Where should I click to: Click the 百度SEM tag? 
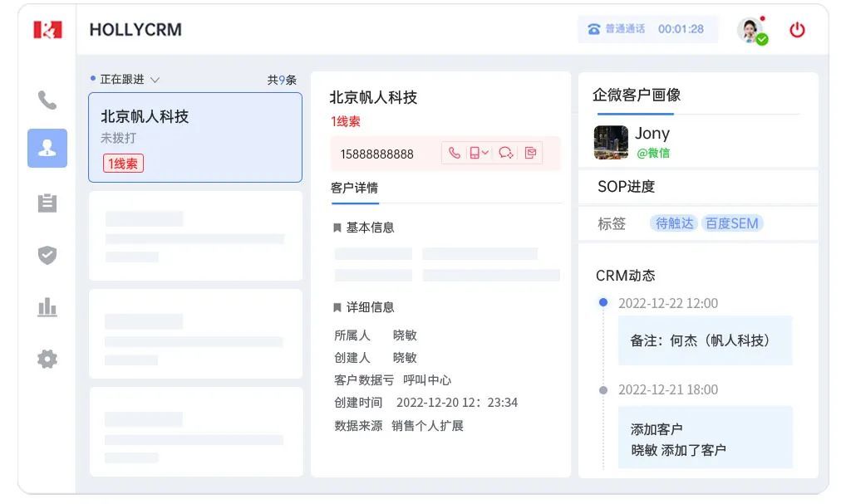click(731, 223)
